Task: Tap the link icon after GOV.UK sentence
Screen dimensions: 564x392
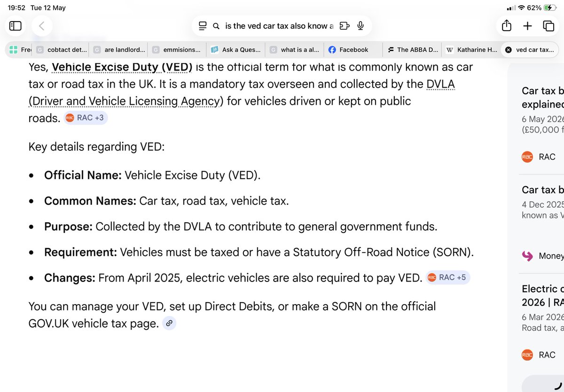Action: coord(169,323)
